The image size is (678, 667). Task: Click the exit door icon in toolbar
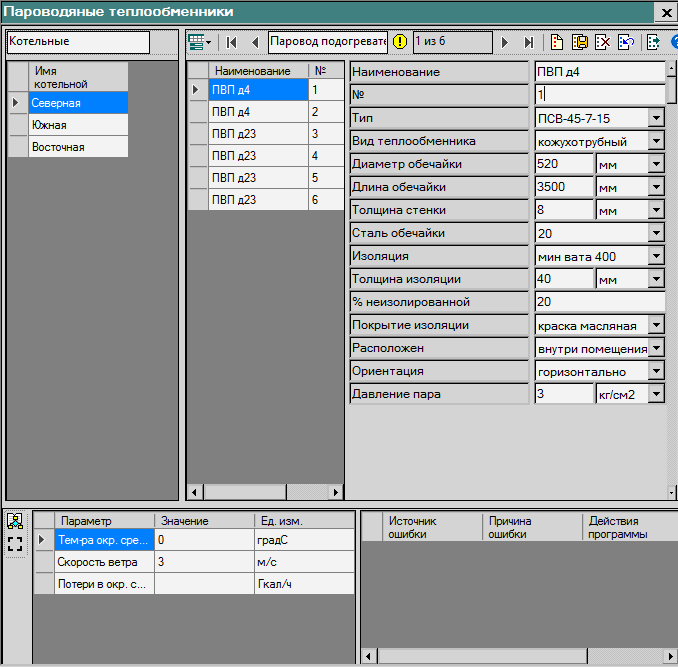pos(653,42)
